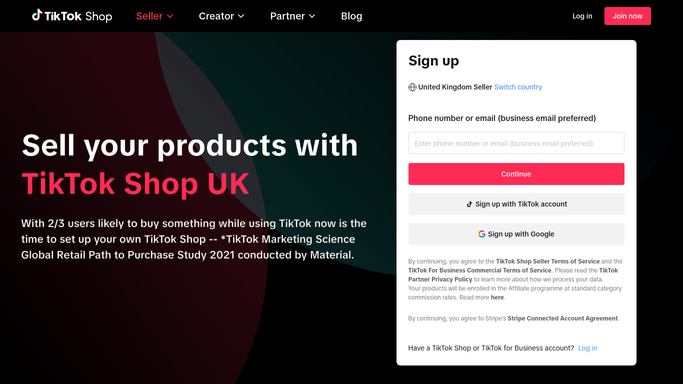Open the Blog menu item
The width and height of the screenshot is (683, 384).
[352, 16]
